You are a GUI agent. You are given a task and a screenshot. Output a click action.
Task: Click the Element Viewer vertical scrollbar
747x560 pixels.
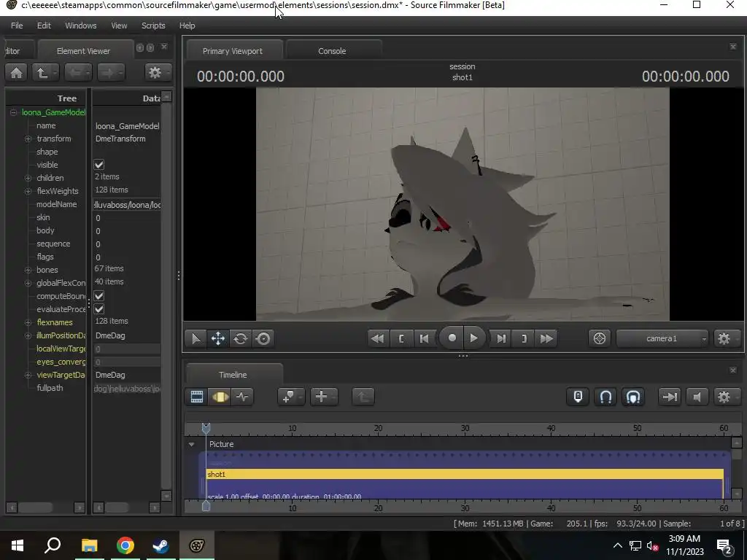tap(166, 296)
